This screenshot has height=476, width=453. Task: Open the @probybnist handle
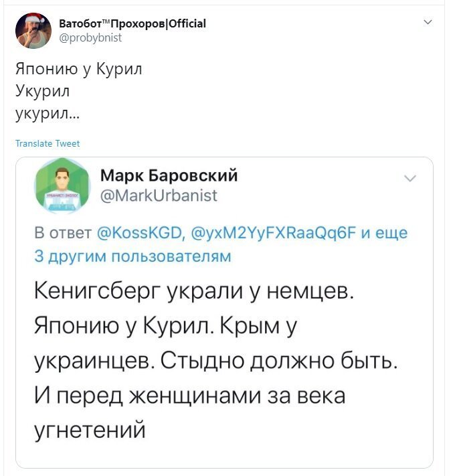click(x=90, y=37)
